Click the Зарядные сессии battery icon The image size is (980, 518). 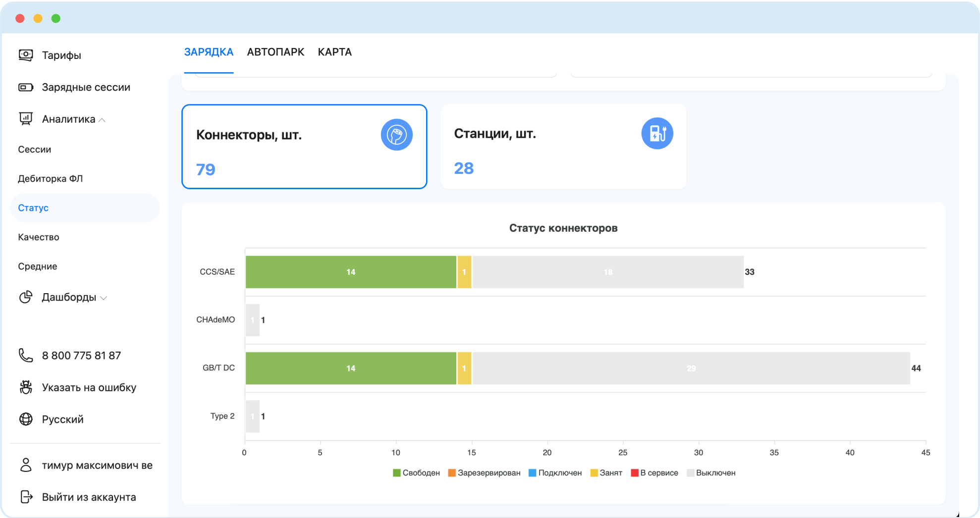point(26,87)
